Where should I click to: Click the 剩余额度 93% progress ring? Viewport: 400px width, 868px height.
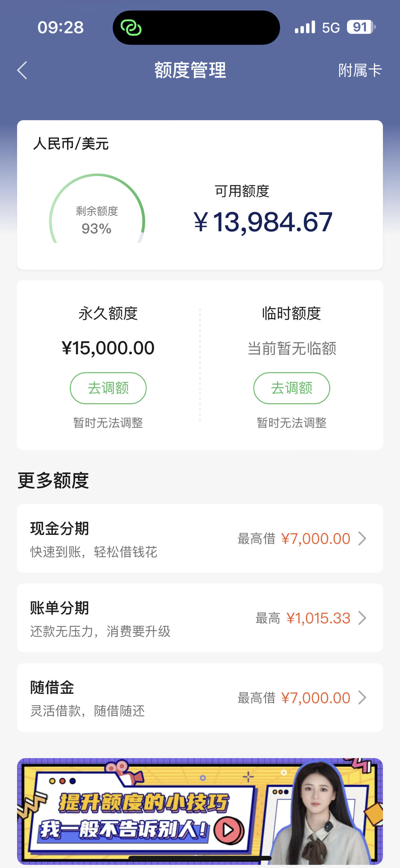tap(97, 208)
